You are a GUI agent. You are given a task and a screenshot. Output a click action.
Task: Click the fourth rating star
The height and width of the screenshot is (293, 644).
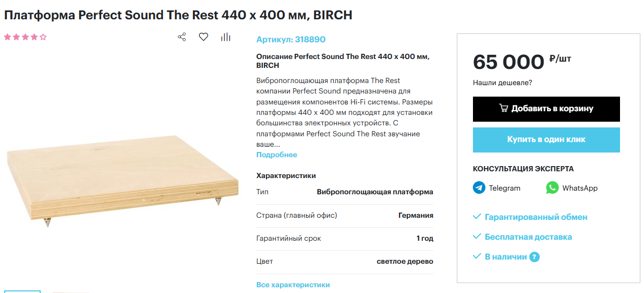click(x=34, y=37)
